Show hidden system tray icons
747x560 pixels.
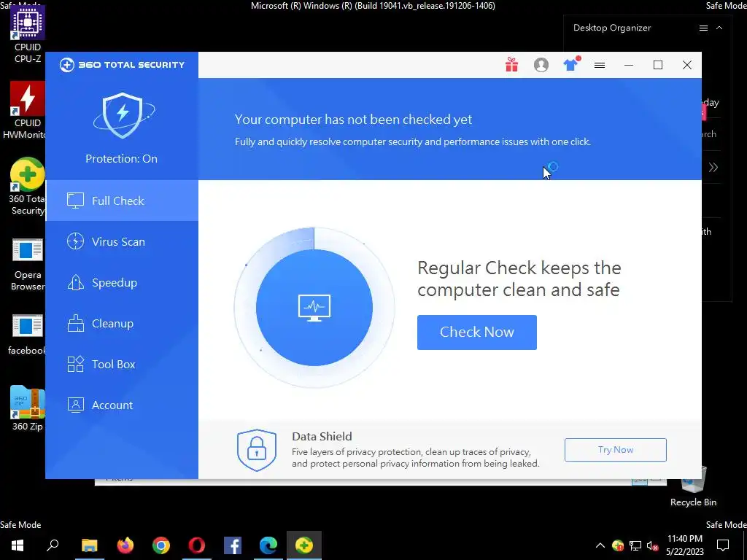click(600, 545)
